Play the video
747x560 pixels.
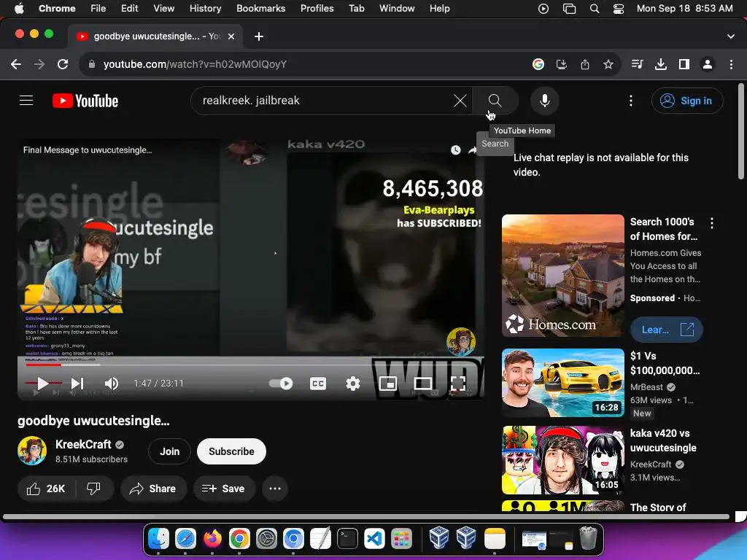42,384
